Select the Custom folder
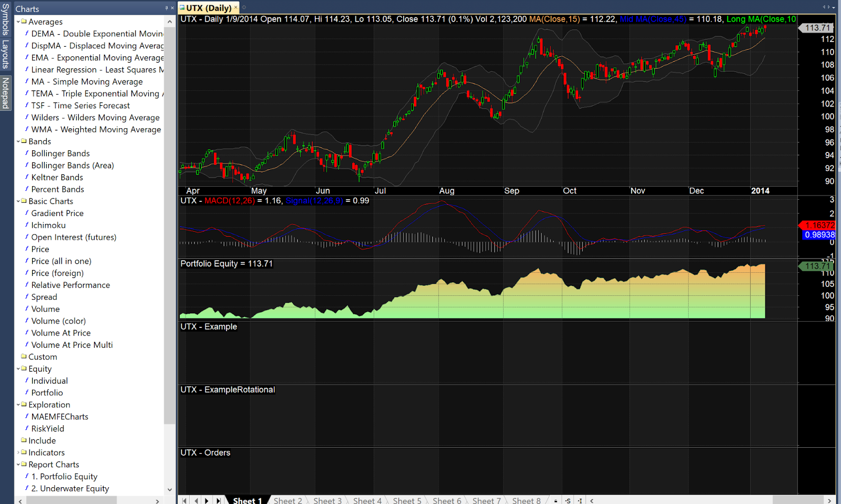This screenshot has height=504, width=841. point(43,357)
